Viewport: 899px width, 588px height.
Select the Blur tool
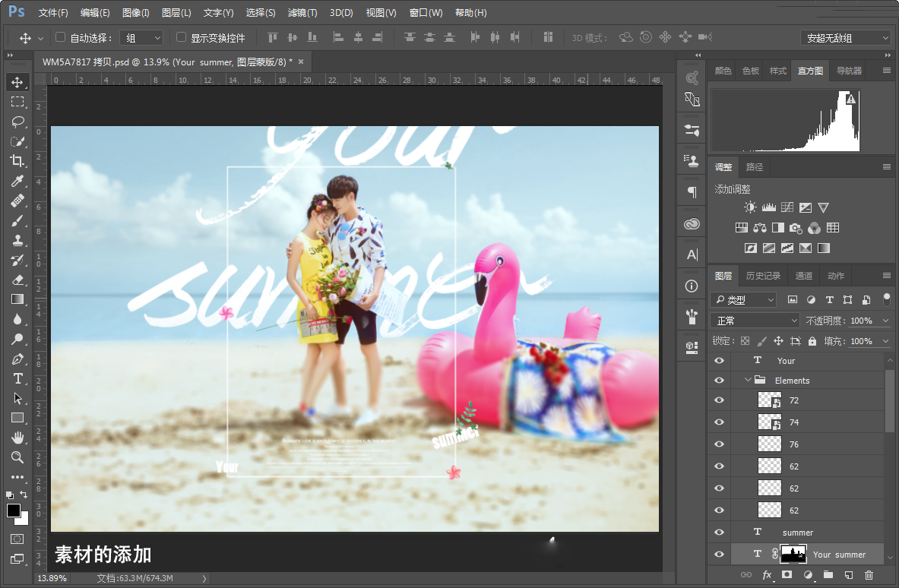tap(17, 320)
